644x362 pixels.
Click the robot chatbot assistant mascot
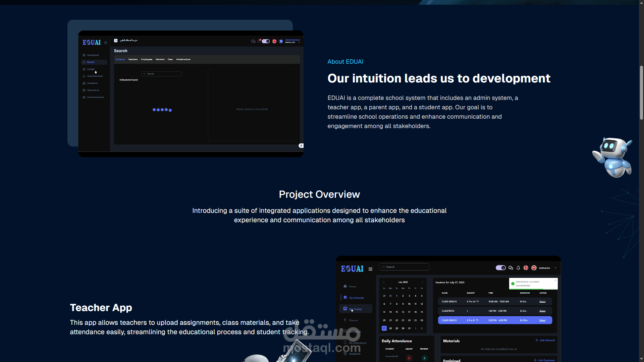pos(613,157)
